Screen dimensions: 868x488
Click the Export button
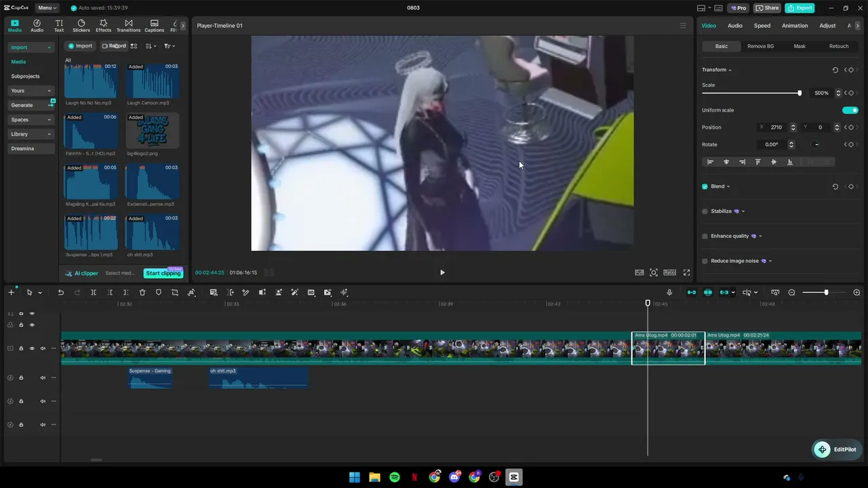[x=800, y=8]
